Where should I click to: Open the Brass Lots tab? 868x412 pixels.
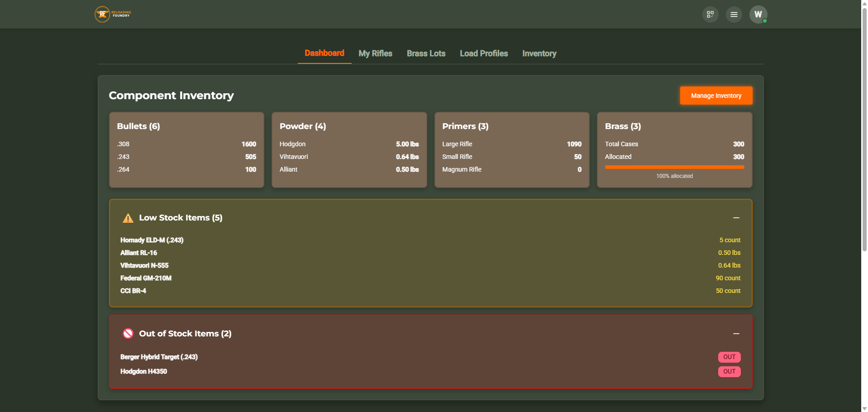(x=426, y=53)
